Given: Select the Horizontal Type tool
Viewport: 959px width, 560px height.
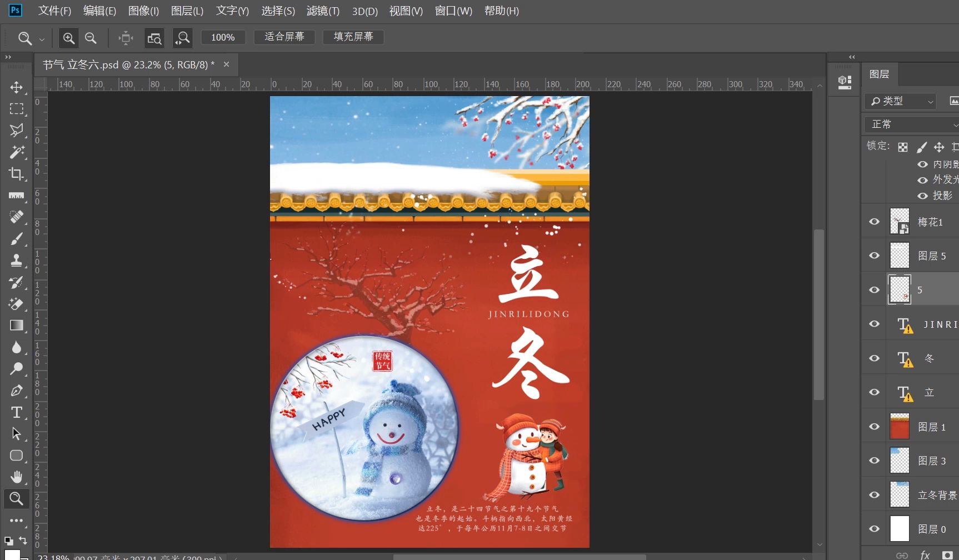Looking at the screenshot, I should pos(16,412).
